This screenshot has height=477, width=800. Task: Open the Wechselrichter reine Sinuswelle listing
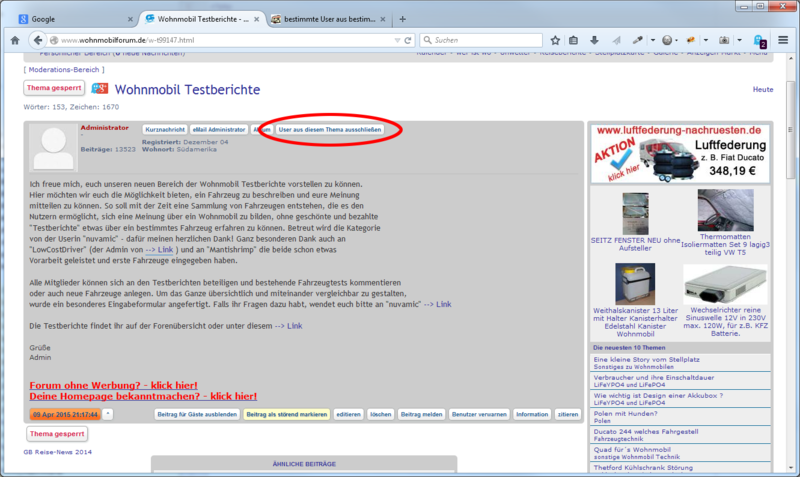[x=726, y=321]
